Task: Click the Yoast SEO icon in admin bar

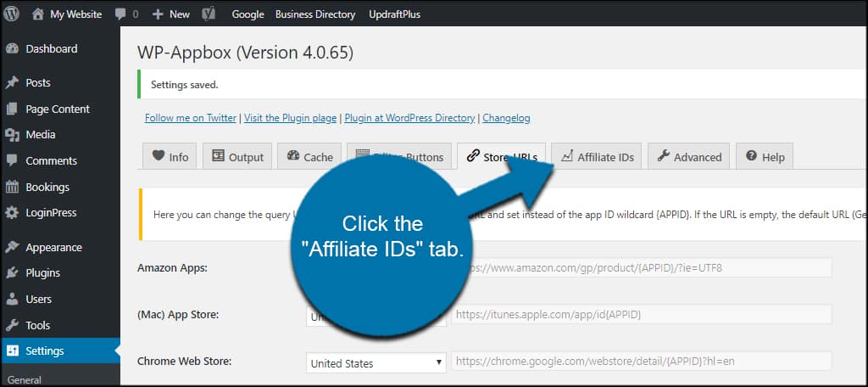Action: tap(209, 14)
